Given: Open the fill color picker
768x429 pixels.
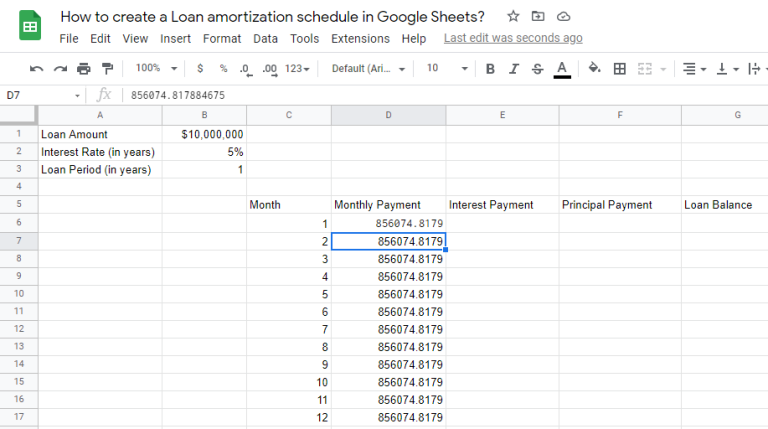Looking at the screenshot, I should [594, 68].
